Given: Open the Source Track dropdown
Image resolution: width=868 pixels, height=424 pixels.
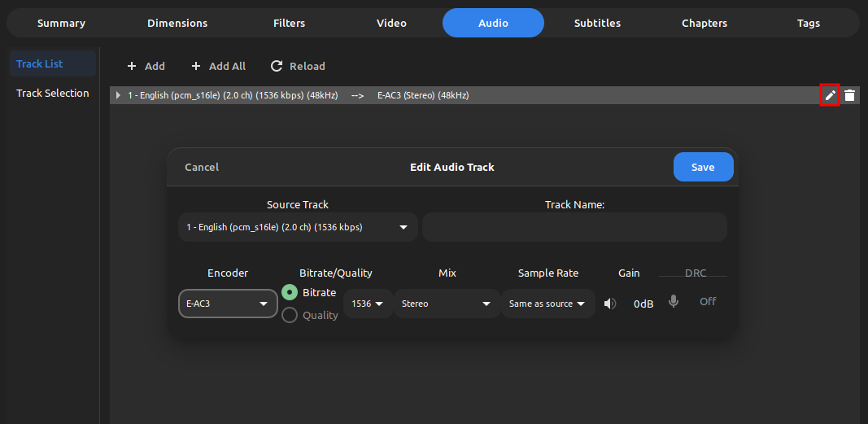Looking at the screenshot, I should click(x=298, y=227).
